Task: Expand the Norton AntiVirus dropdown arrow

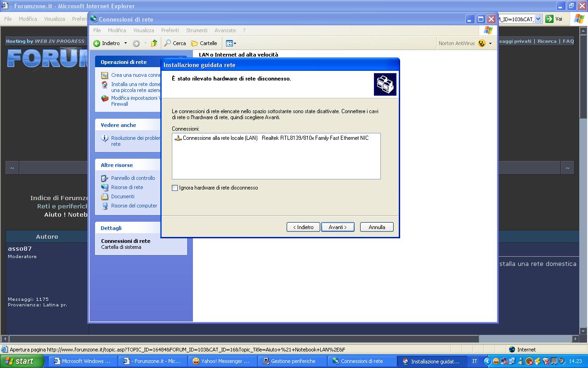Action: coord(490,43)
